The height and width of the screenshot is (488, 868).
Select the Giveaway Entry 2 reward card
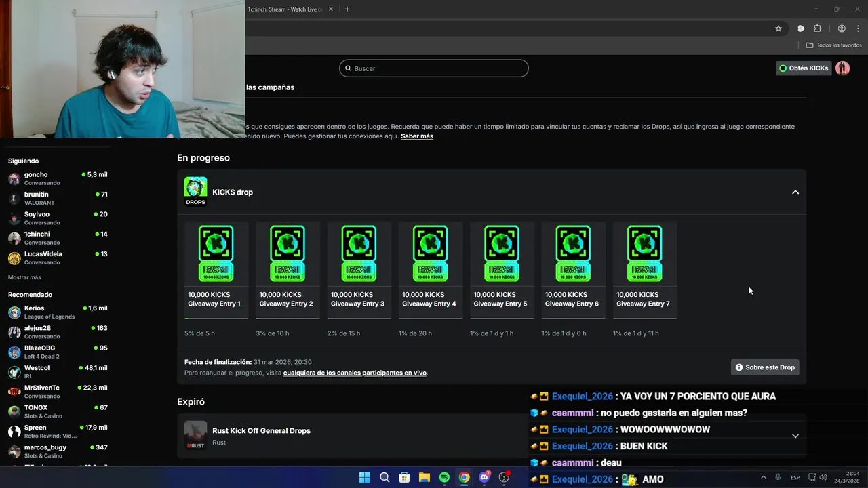click(288, 270)
